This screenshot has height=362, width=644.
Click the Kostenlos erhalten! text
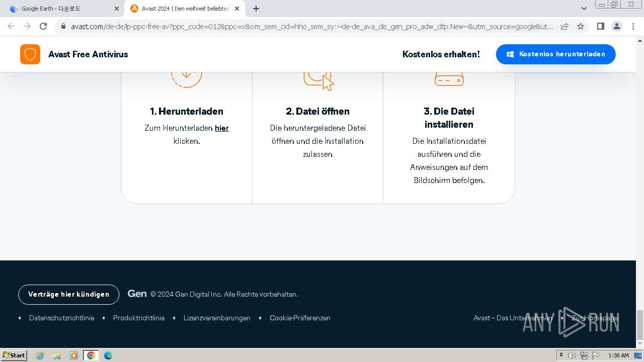pos(441,54)
